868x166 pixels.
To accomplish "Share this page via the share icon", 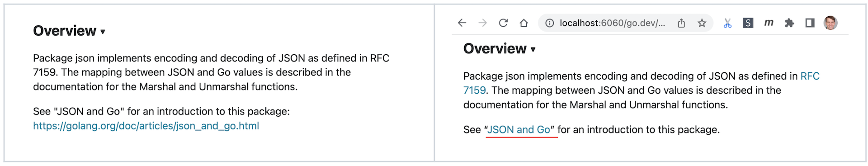I will click(681, 23).
